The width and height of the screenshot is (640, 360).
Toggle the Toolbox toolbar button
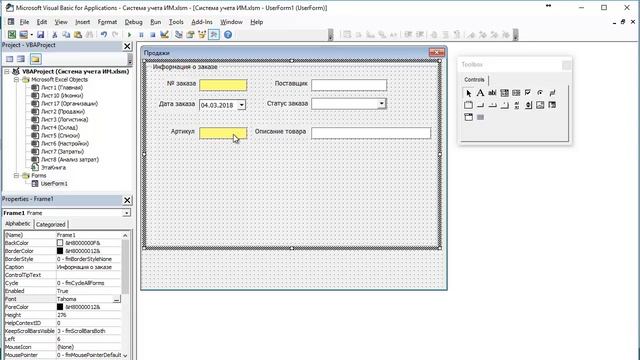tap(214, 35)
